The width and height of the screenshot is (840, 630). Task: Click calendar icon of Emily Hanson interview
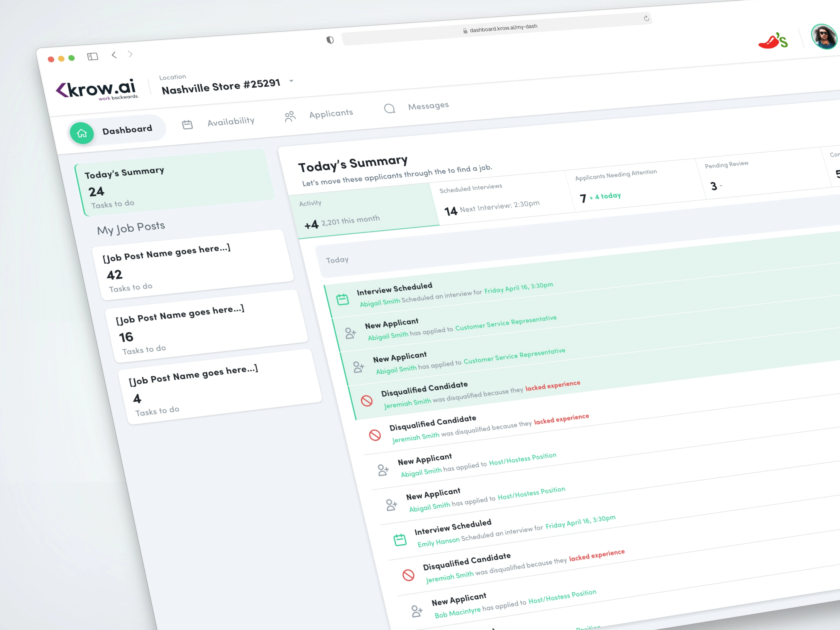pyautogui.click(x=400, y=540)
